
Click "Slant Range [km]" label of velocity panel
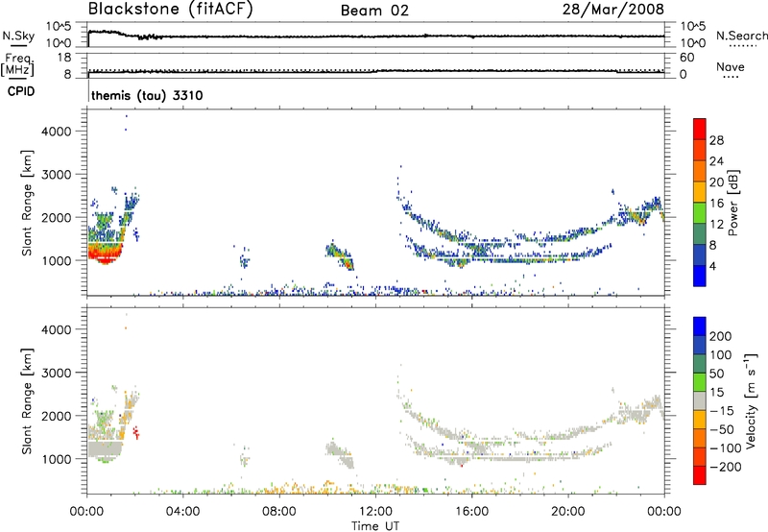tap(27, 400)
